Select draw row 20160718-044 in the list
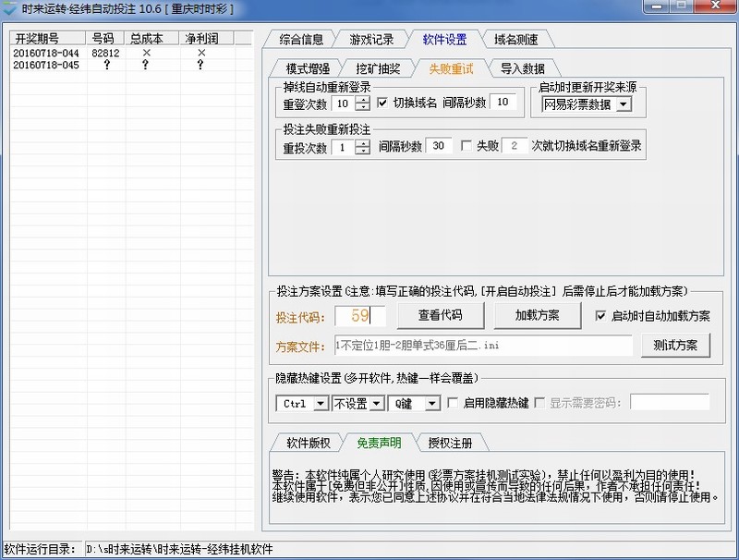739x560 pixels. 46,54
